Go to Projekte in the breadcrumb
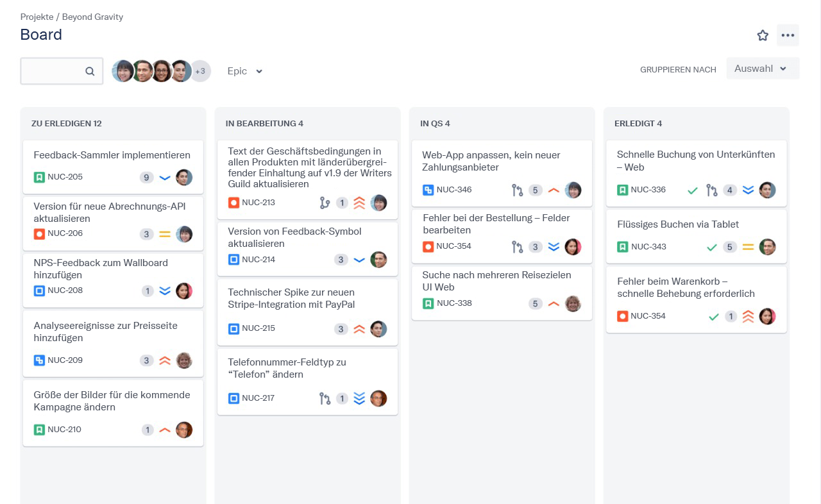Viewport: 821px width, 504px height. 37,17
